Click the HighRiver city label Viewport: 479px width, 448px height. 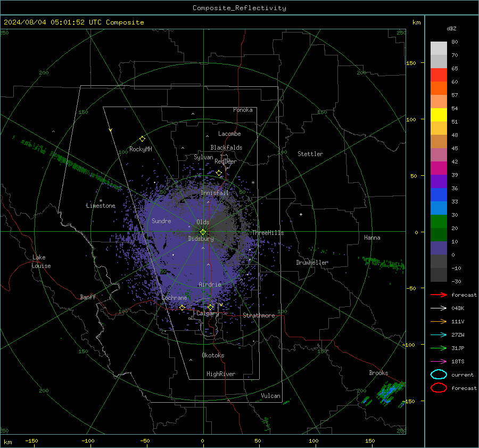[x=221, y=374]
